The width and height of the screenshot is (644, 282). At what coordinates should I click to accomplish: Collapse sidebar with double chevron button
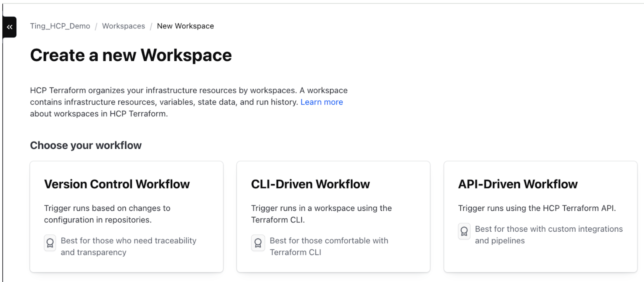point(10,27)
